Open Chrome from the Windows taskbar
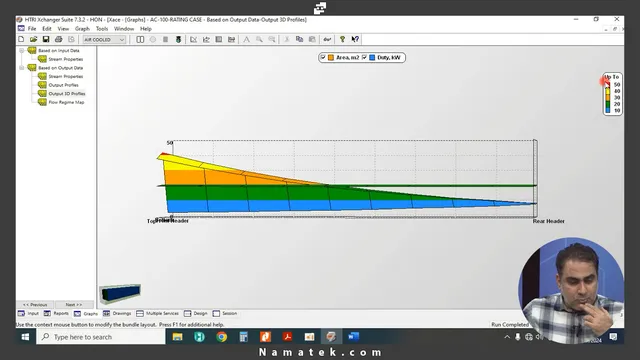The image size is (640, 360). (221, 337)
